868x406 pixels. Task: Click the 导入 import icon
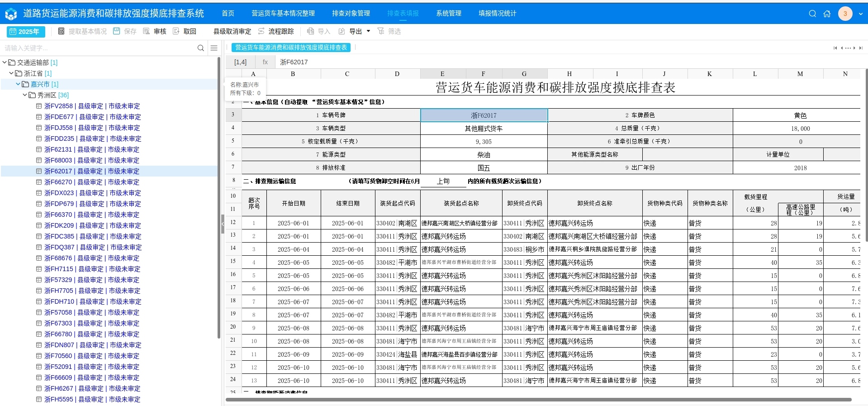click(x=310, y=31)
